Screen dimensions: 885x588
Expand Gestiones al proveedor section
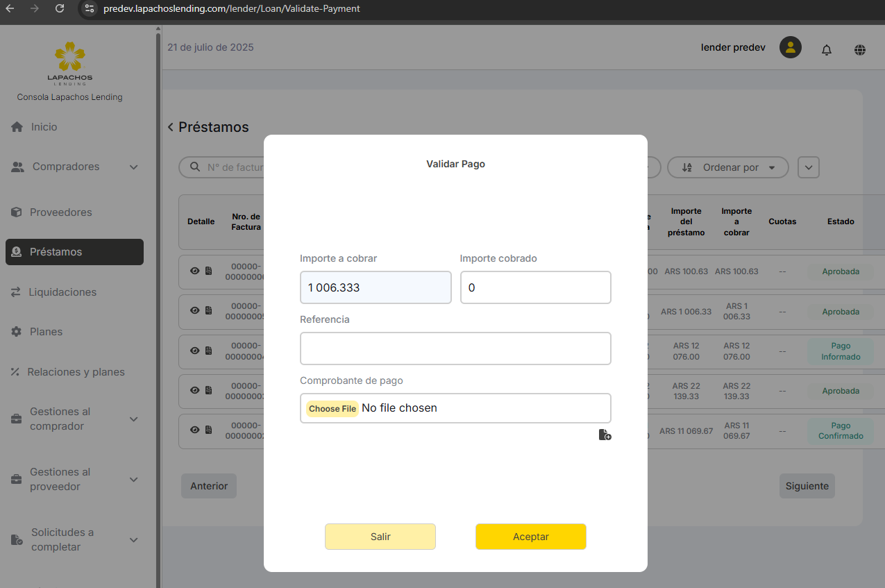click(134, 480)
